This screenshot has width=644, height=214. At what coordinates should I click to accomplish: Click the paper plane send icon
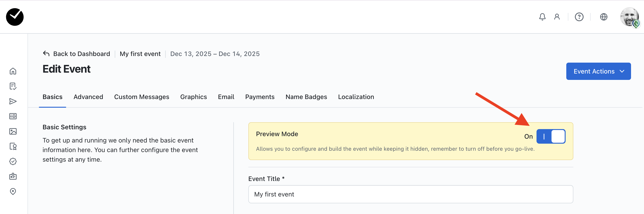(x=13, y=101)
